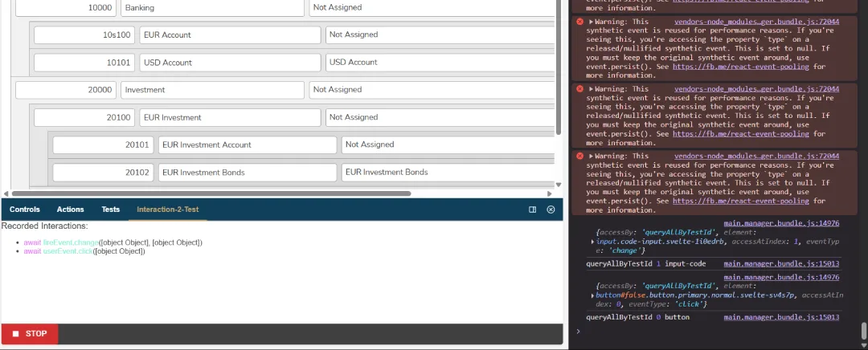Expand the button#false.button.primary object in console
This screenshot has height=350, width=868.
[593, 295]
